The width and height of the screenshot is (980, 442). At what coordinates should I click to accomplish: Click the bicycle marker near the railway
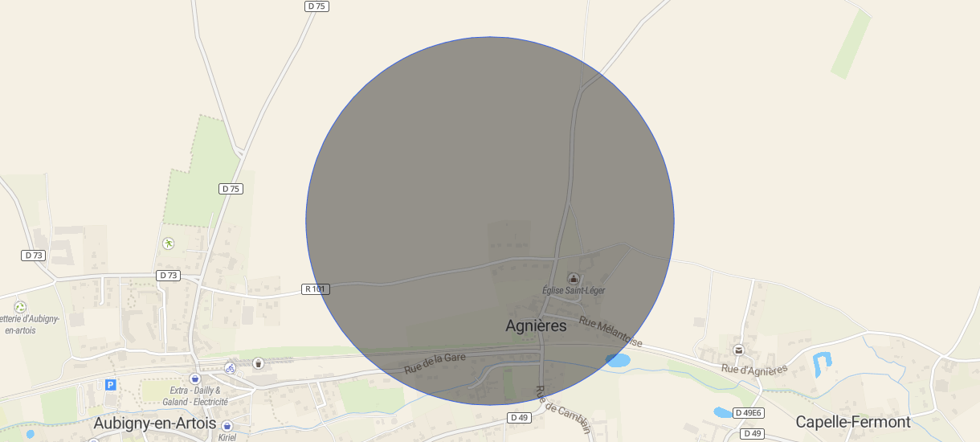tap(230, 368)
